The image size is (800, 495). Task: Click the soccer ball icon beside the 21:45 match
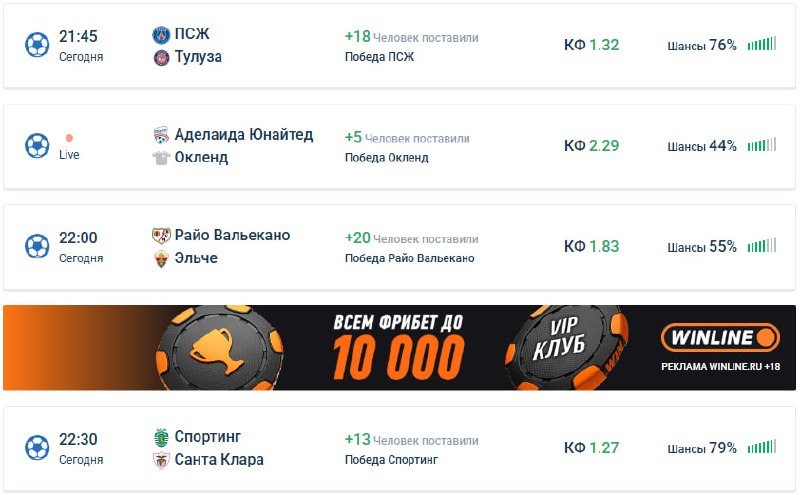[x=37, y=45]
